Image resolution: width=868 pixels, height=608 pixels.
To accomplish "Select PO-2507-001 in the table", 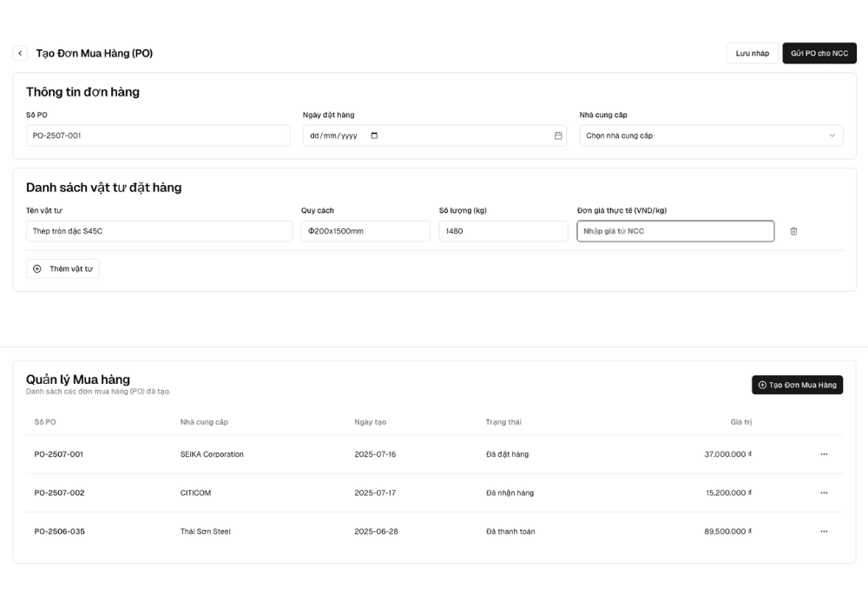I will 59,454.
